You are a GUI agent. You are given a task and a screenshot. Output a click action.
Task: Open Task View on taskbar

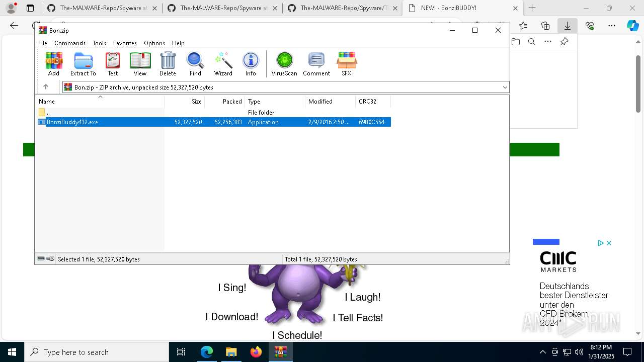[x=182, y=352]
